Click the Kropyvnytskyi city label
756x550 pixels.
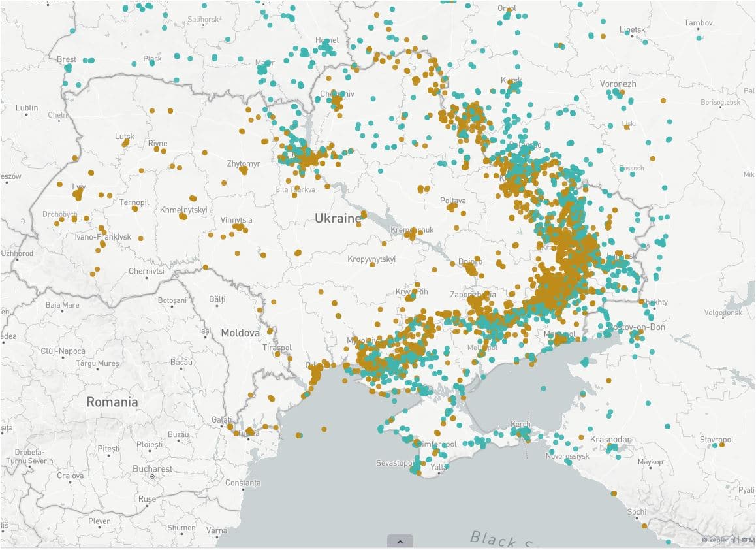pyautogui.click(x=371, y=259)
